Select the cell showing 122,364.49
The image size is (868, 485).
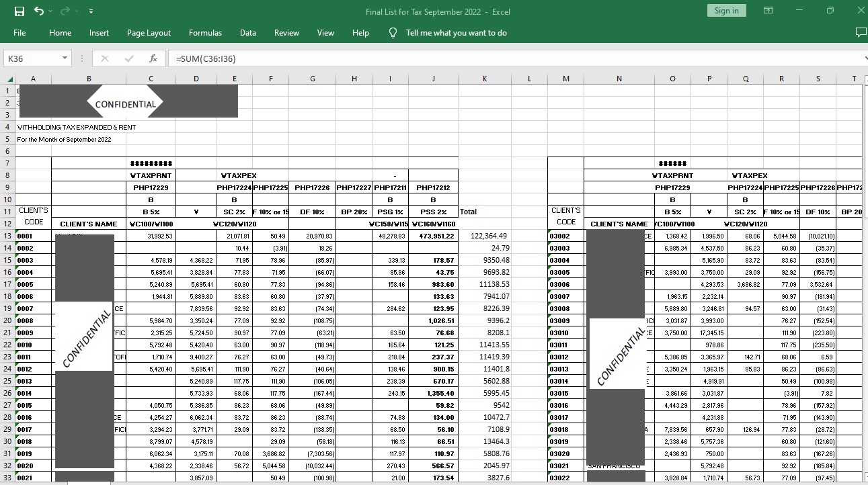(x=485, y=236)
